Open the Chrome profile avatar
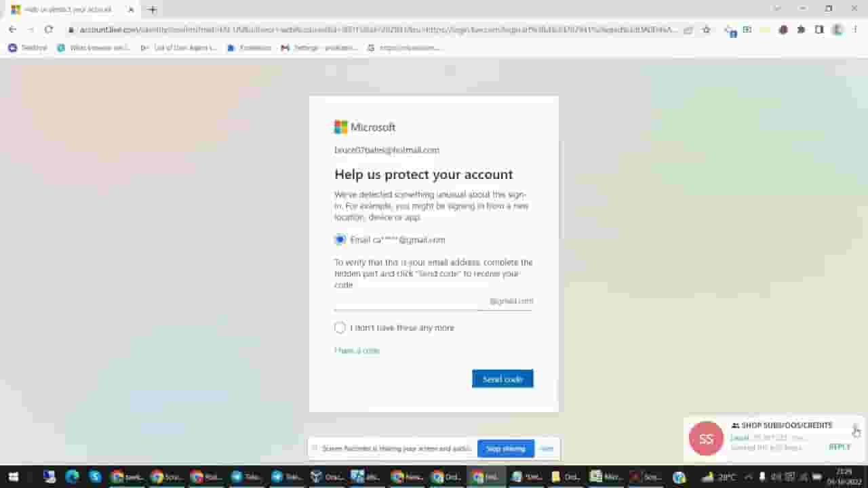868x488 pixels. [837, 30]
